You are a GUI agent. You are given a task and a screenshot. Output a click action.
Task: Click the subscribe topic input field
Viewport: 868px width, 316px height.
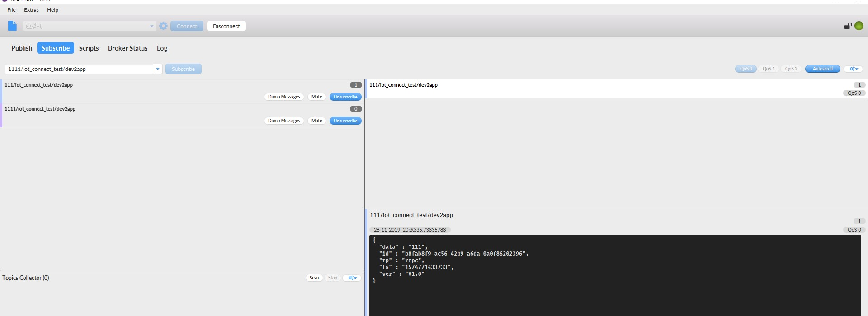coord(79,69)
